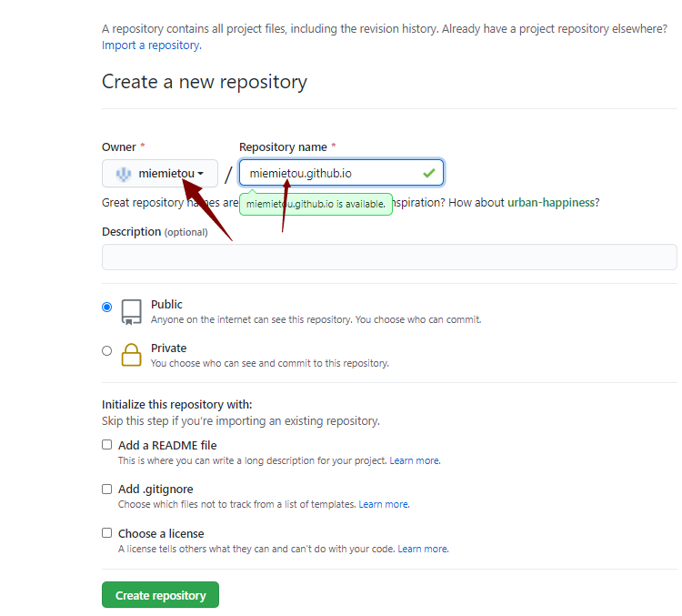Select the Private radio button
Viewport: 682px width, 616px height.
click(x=106, y=350)
